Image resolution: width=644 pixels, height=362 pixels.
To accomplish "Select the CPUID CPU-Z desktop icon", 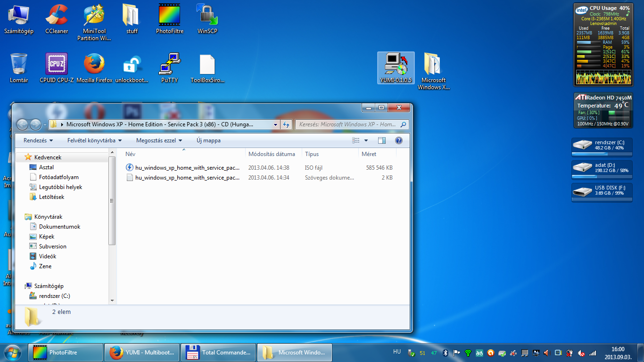I will click(x=57, y=65).
